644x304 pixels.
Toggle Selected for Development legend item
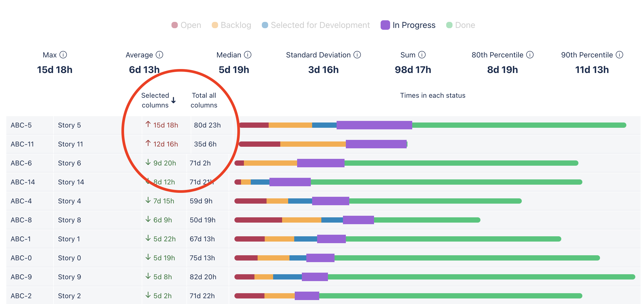[x=316, y=25]
